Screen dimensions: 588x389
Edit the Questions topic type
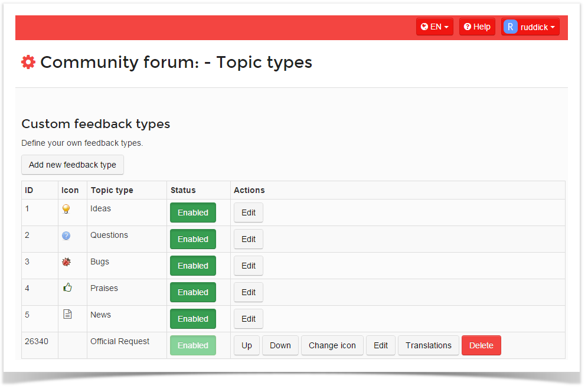[249, 239]
